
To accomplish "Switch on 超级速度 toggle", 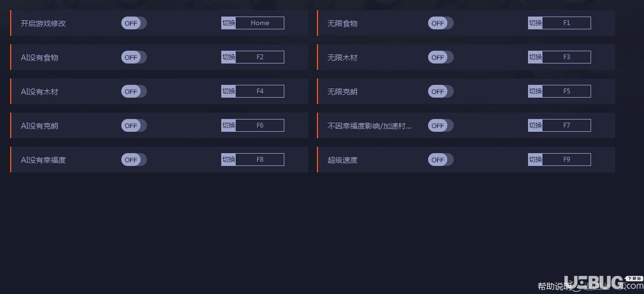I will point(440,160).
